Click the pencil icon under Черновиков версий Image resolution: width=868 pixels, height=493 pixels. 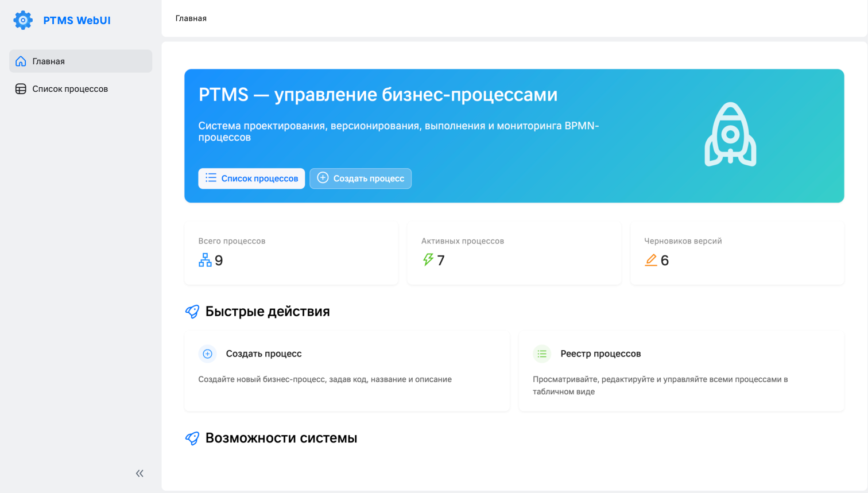pos(651,260)
